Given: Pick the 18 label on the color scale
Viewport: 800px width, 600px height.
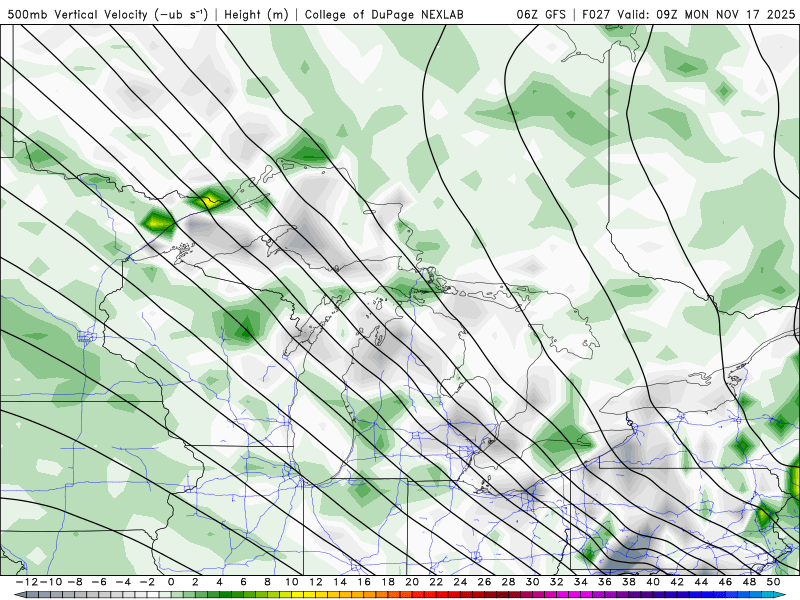Looking at the screenshot, I should [388, 582].
